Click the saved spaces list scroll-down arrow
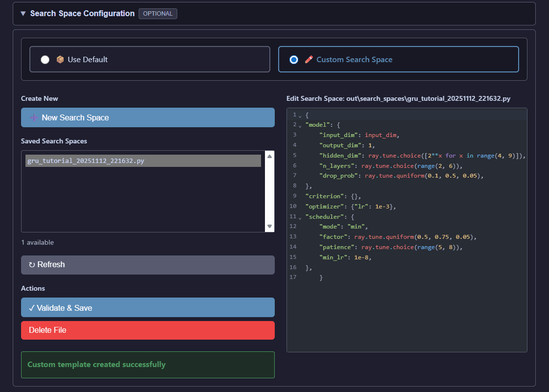The image size is (549, 392). pyautogui.click(x=269, y=226)
